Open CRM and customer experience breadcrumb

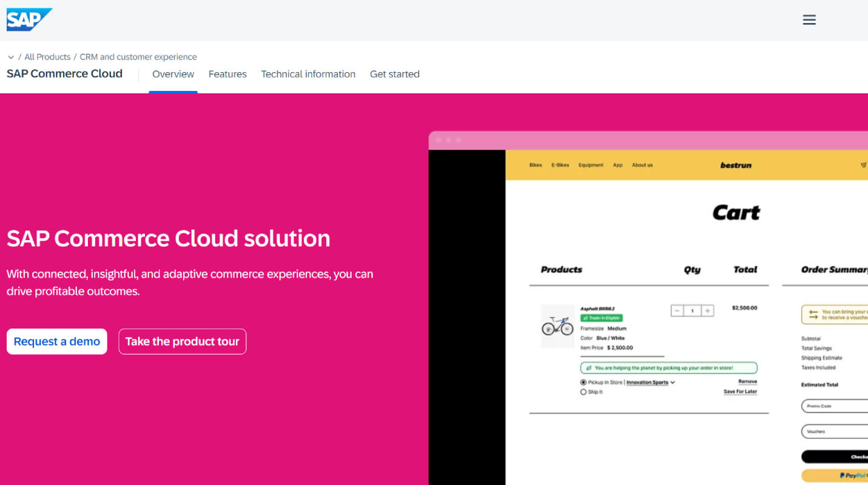pyautogui.click(x=138, y=57)
